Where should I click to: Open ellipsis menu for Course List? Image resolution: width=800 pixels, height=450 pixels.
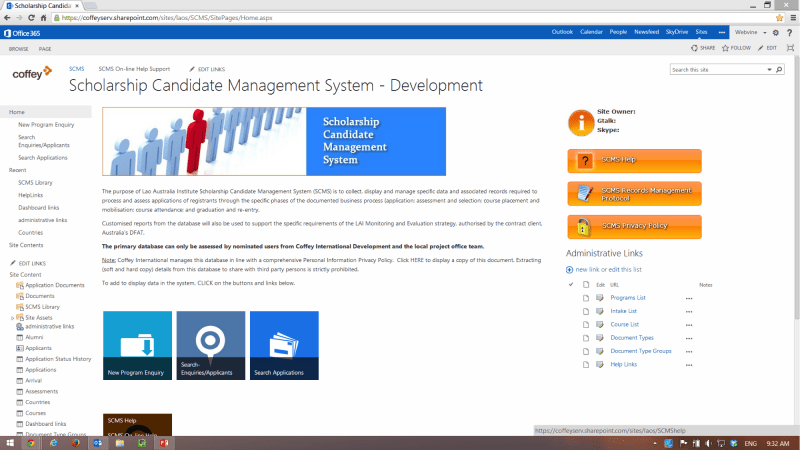tap(689, 325)
